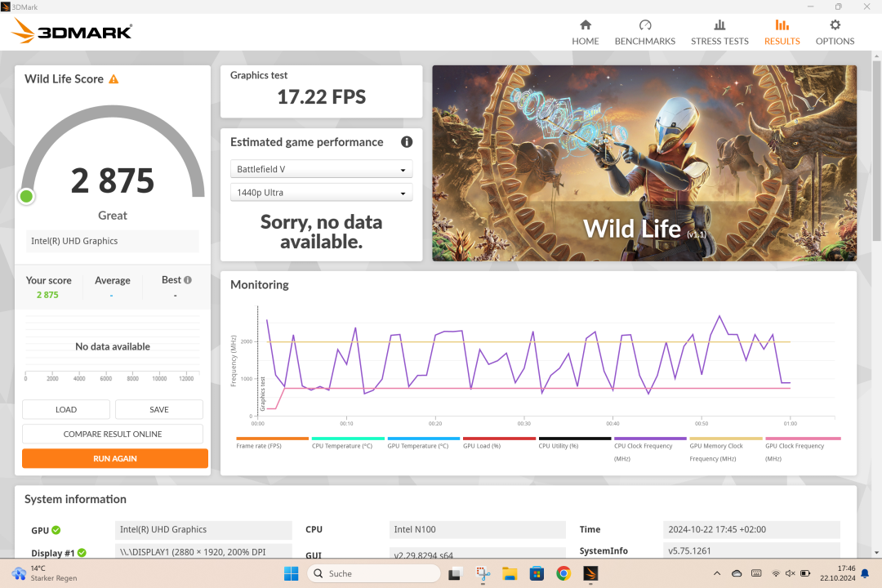This screenshot has height=588, width=882.
Task: Open the notification bell icon
Action: (865, 573)
